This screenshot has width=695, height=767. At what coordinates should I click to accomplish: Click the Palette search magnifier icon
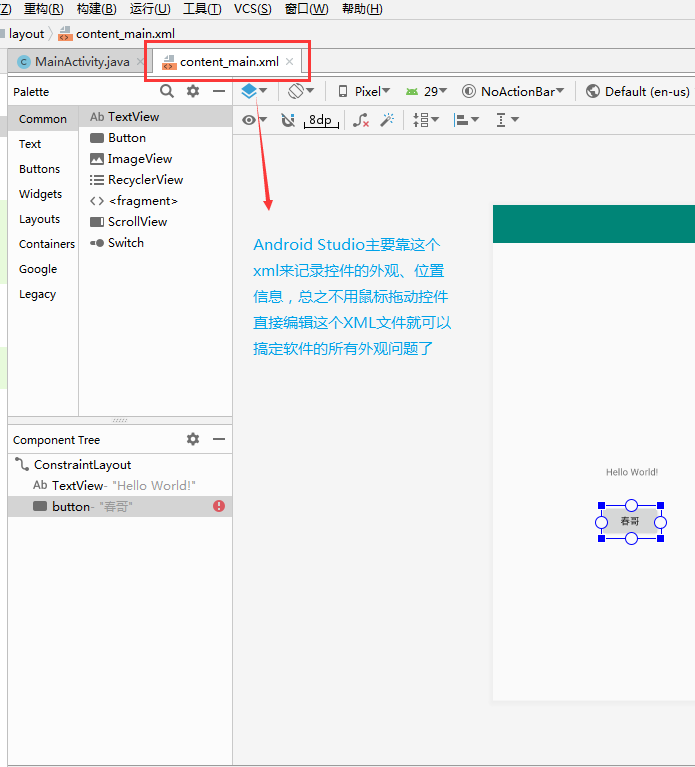[167, 91]
